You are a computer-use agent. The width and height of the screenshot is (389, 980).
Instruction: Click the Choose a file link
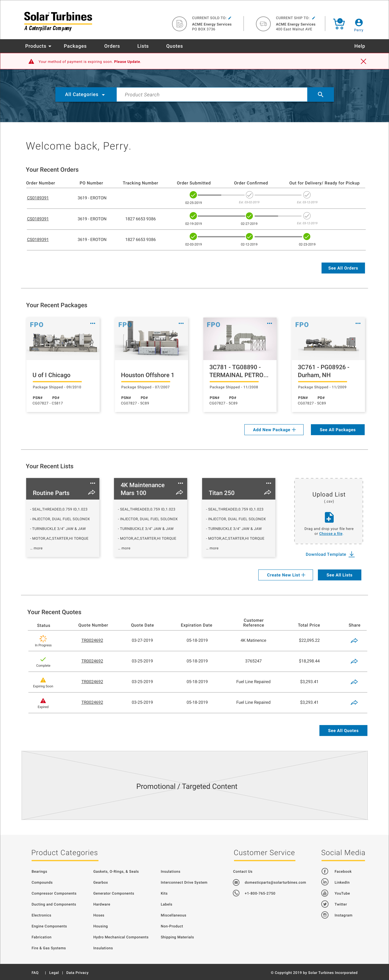click(331, 534)
